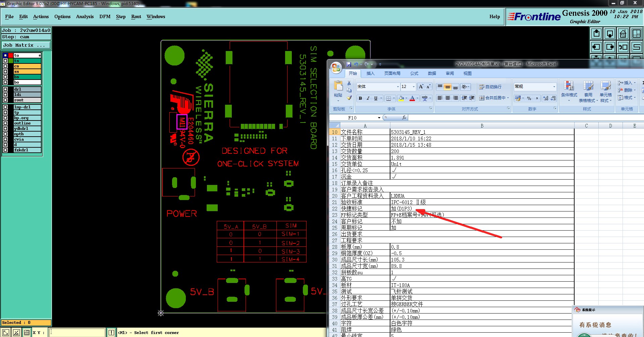644x337 pixels.
Task: Click the comma style icon
Action: (x=537, y=98)
